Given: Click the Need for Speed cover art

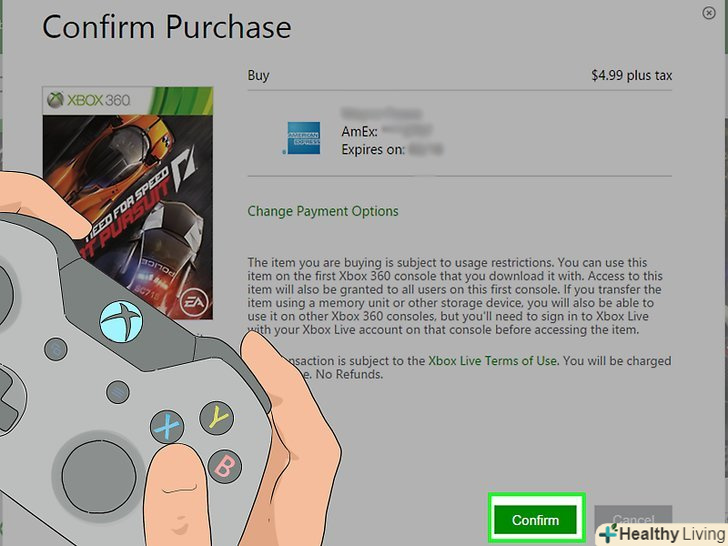Looking at the screenshot, I should click(128, 203).
